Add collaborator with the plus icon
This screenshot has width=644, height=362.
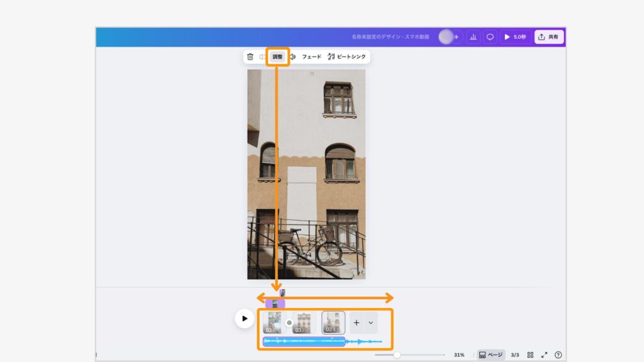(x=457, y=37)
